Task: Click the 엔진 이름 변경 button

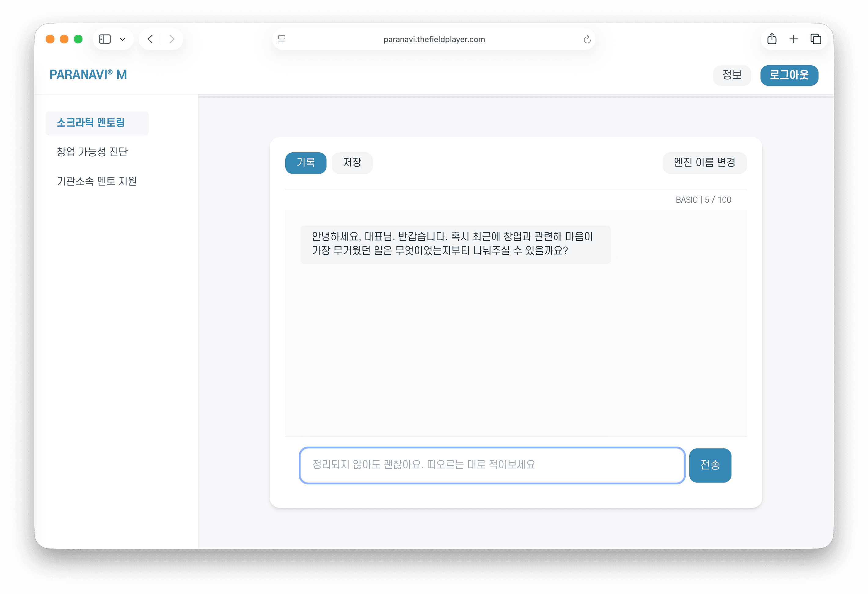Action: (704, 163)
